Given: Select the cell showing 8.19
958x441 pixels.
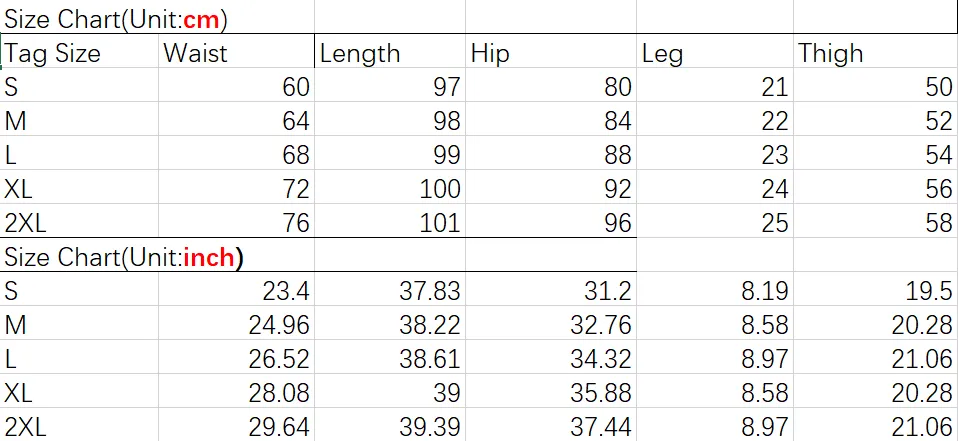Looking at the screenshot, I should click(x=715, y=289).
